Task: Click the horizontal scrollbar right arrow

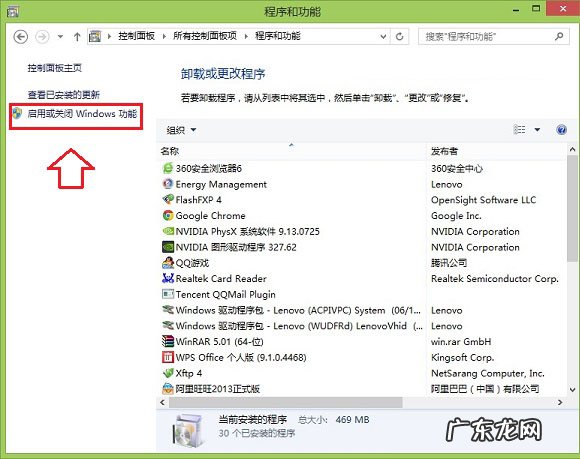Action: coord(560,402)
